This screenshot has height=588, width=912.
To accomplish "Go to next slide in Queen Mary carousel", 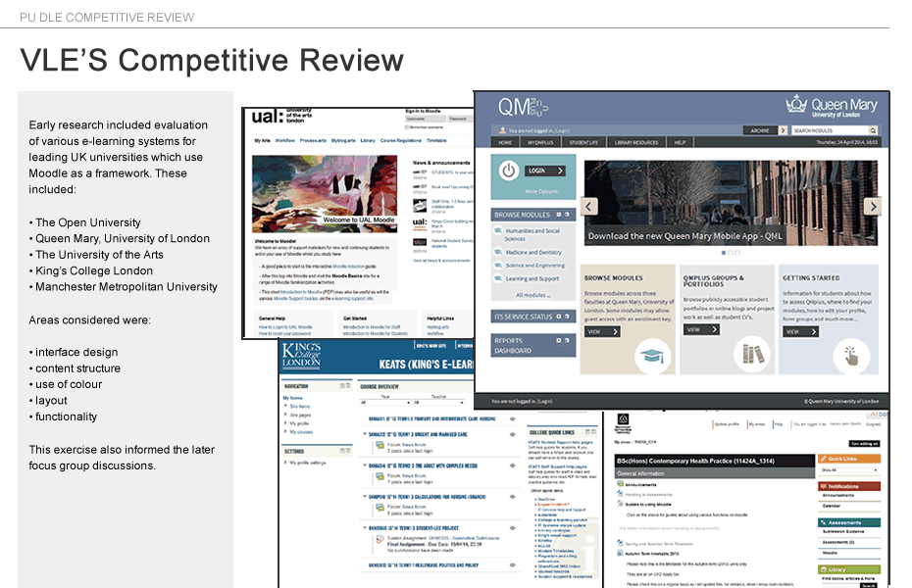I will coord(872,206).
